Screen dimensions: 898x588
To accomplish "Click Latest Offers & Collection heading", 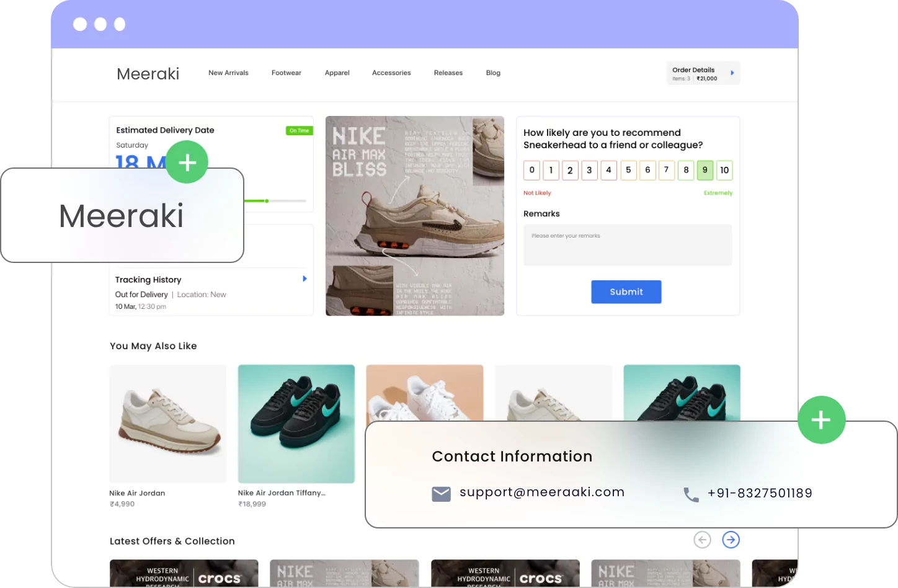I will pyautogui.click(x=172, y=541).
